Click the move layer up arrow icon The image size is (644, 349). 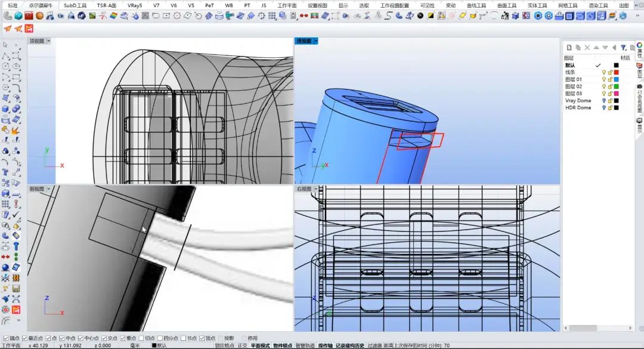click(x=596, y=48)
